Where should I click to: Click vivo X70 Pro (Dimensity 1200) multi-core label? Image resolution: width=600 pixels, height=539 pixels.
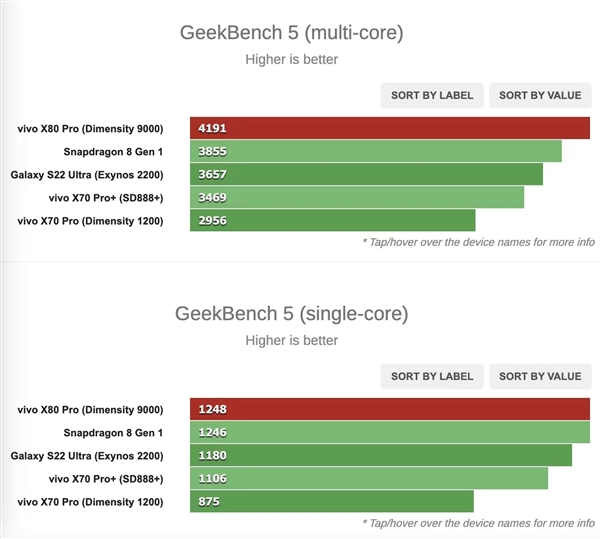coord(90,221)
